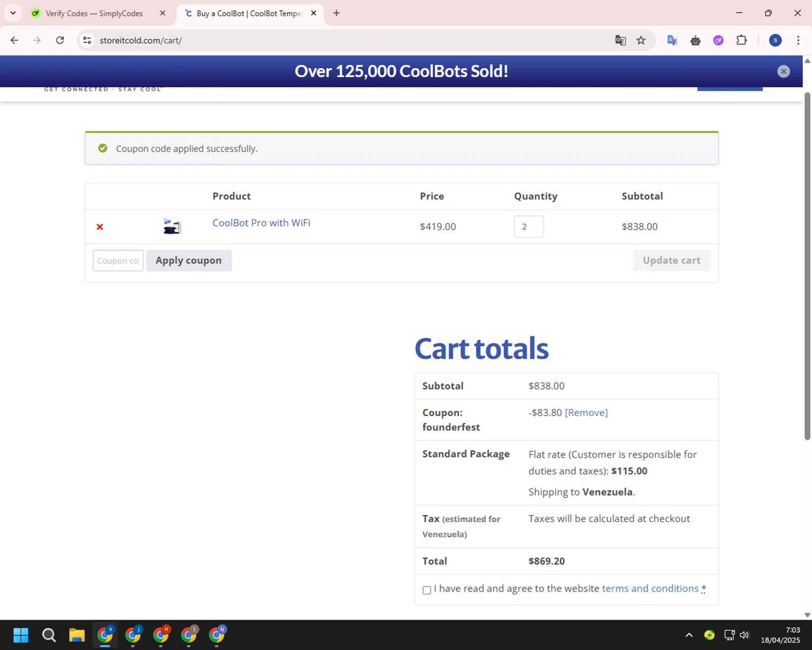Expand the tab search dropdown
Screen dimensions: 812x650
[x=13, y=13]
